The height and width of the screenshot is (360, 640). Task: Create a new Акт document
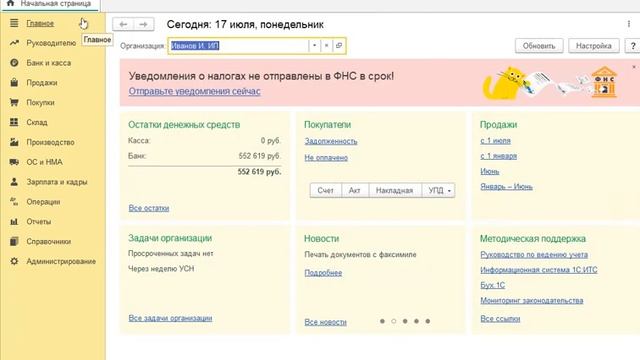coord(354,191)
